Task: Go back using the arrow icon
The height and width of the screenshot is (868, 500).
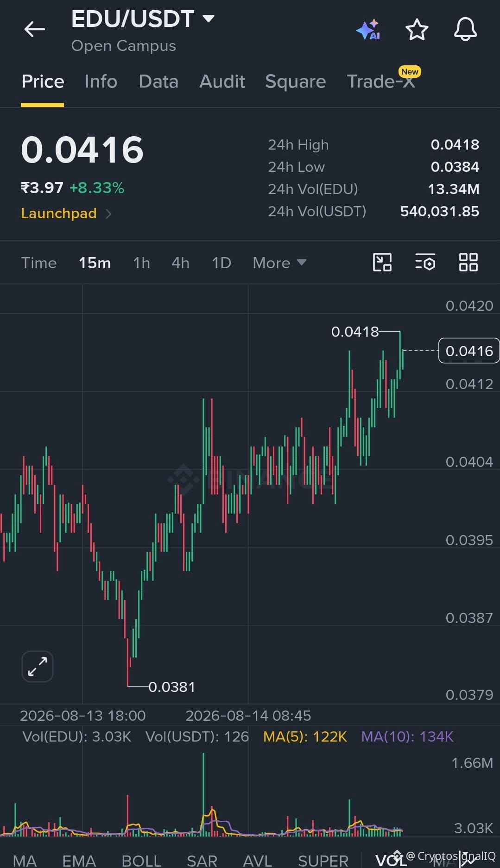Action: click(35, 29)
